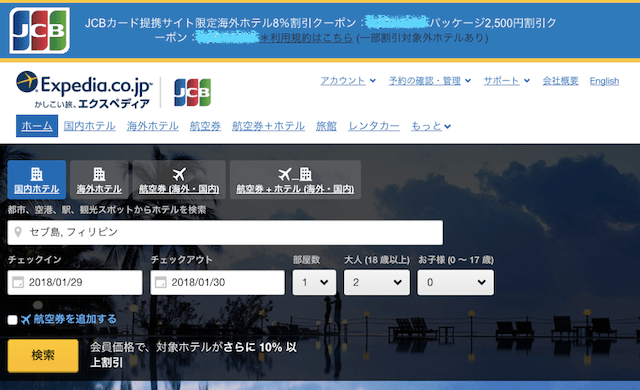Open the お子様 children count dropdown
Screen dimensions: 640x390
[456, 282]
